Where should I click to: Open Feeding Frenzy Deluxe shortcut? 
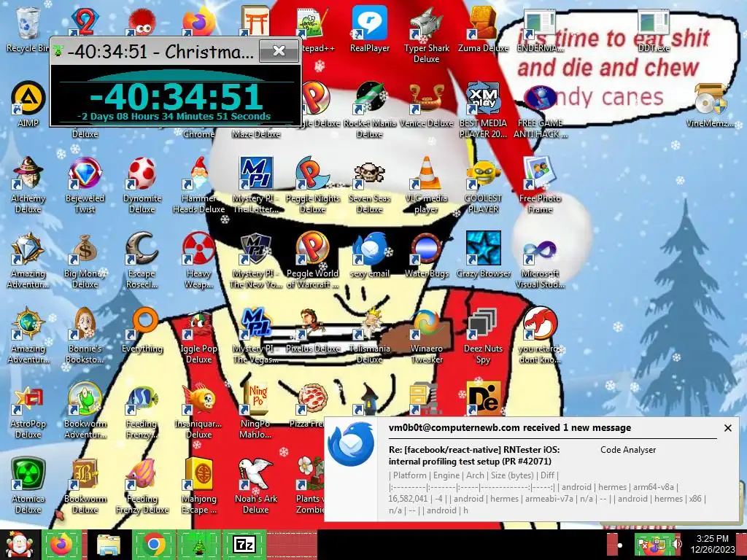coord(142,474)
